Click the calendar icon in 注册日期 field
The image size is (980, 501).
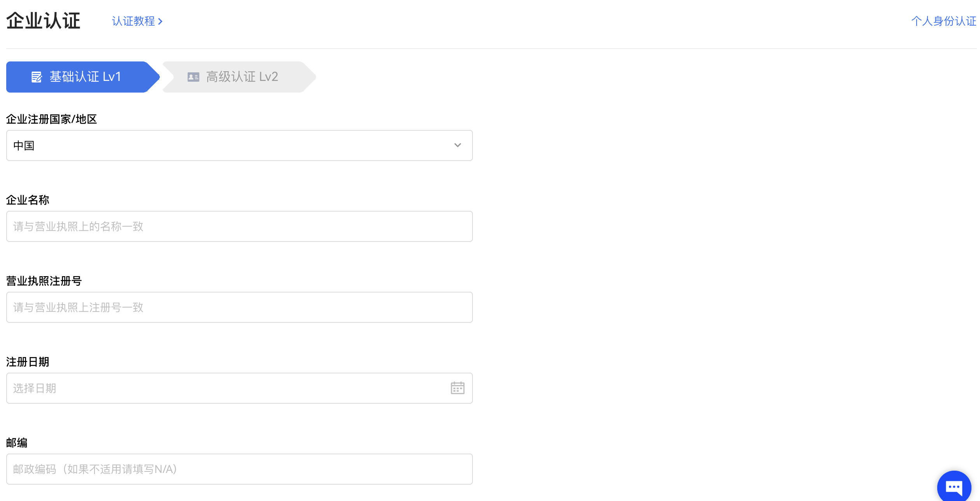tap(457, 388)
